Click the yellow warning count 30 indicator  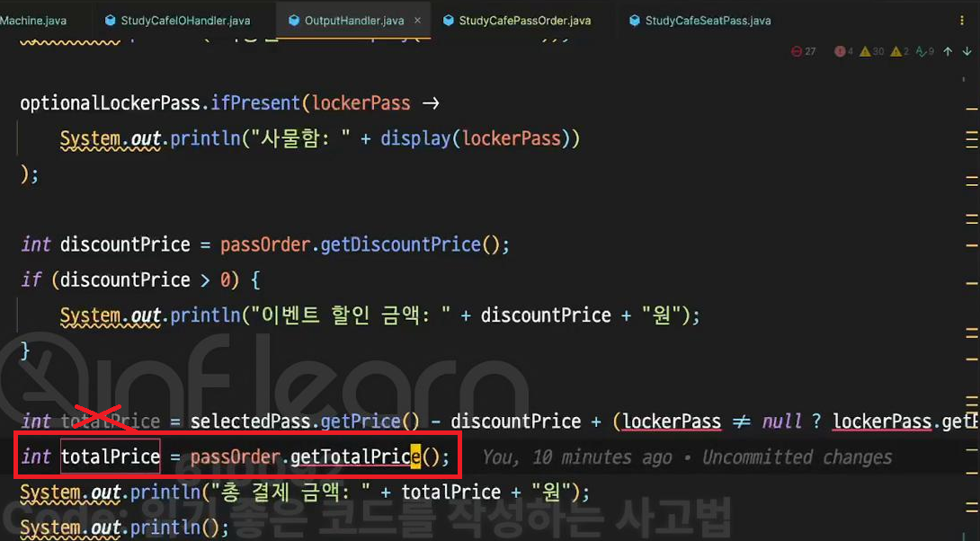(872, 51)
